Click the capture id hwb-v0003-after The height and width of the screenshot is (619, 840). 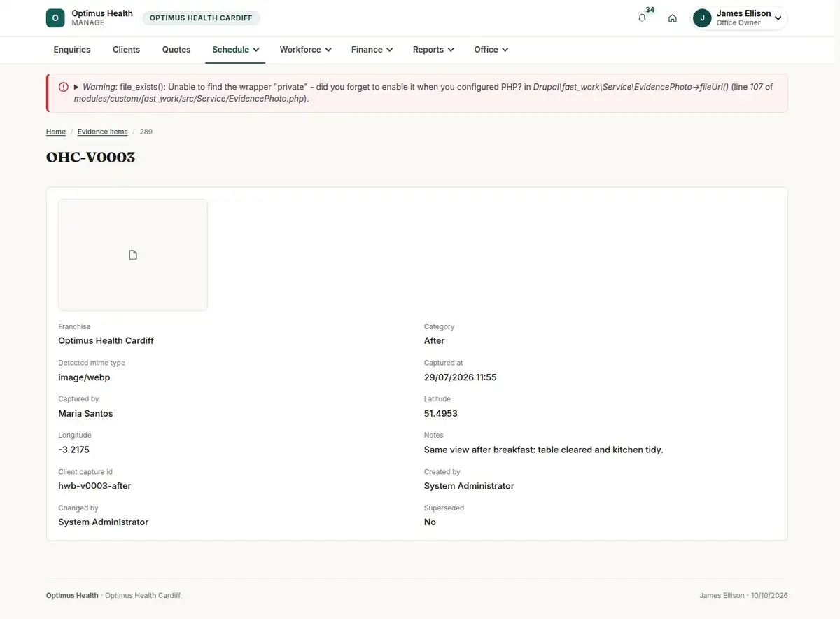(x=94, y=486)
